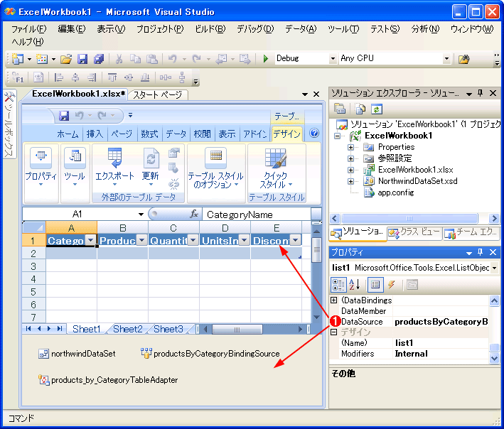Open the ビルド(B) menu

(x=210, y=29)
